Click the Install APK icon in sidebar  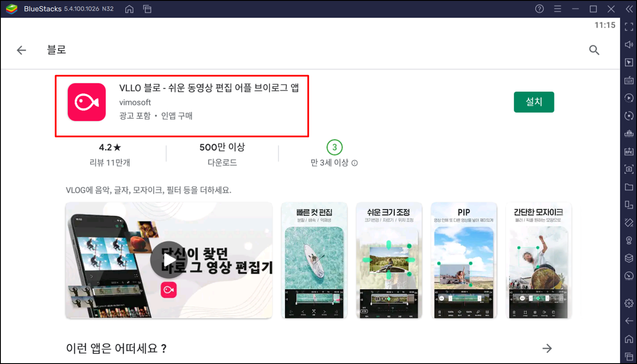(x=629, y=151)
